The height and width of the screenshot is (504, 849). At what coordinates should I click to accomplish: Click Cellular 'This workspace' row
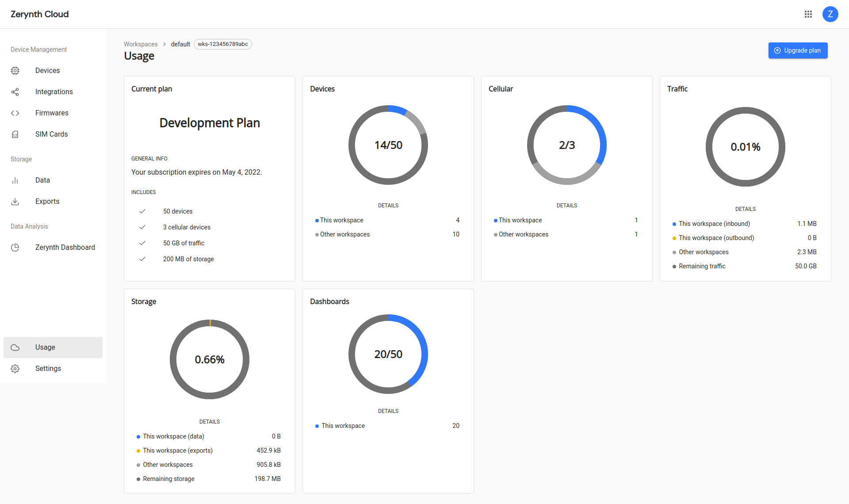click(x=566, y=220)
